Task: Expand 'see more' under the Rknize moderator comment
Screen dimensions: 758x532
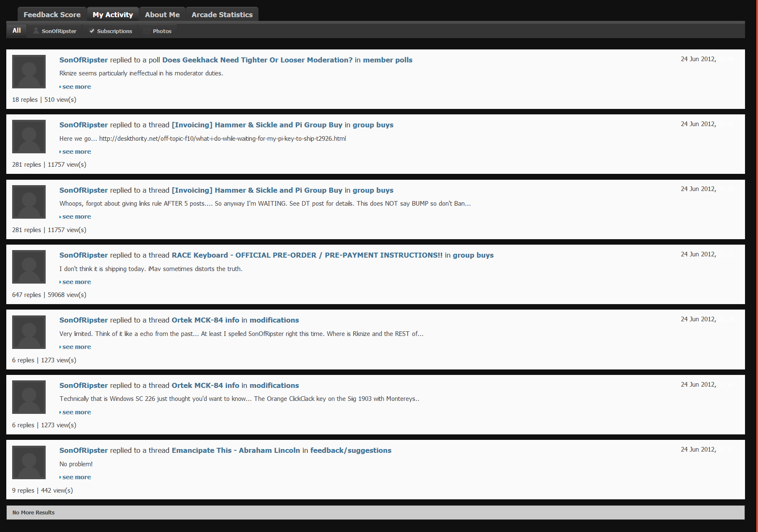Action: pos(76,87)
